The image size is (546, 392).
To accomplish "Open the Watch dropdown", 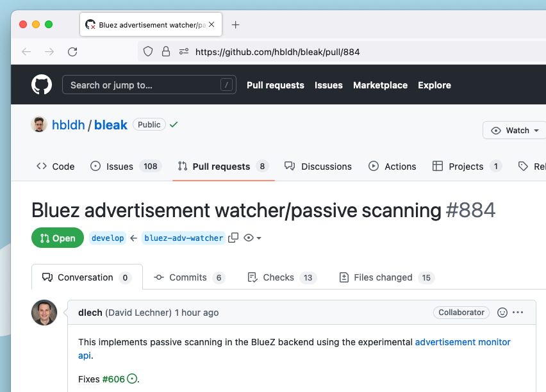I will [x=515, y=130].
